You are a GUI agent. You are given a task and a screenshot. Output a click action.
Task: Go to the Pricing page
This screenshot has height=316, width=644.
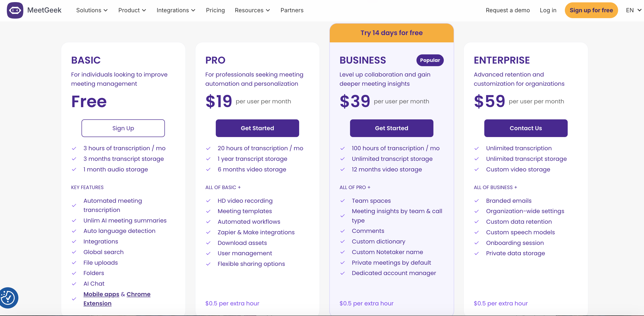(215, 10)
